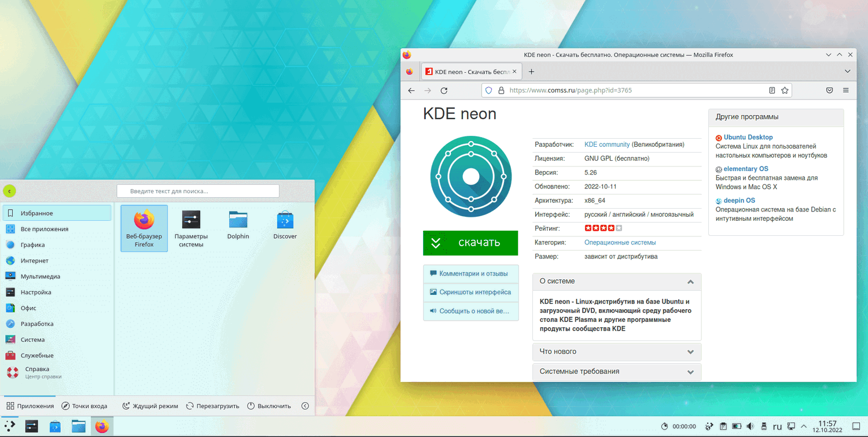This screenshot has width=868, height=437.
Task: Click the panel clock showing 11:57
Action: pos(829,427)
